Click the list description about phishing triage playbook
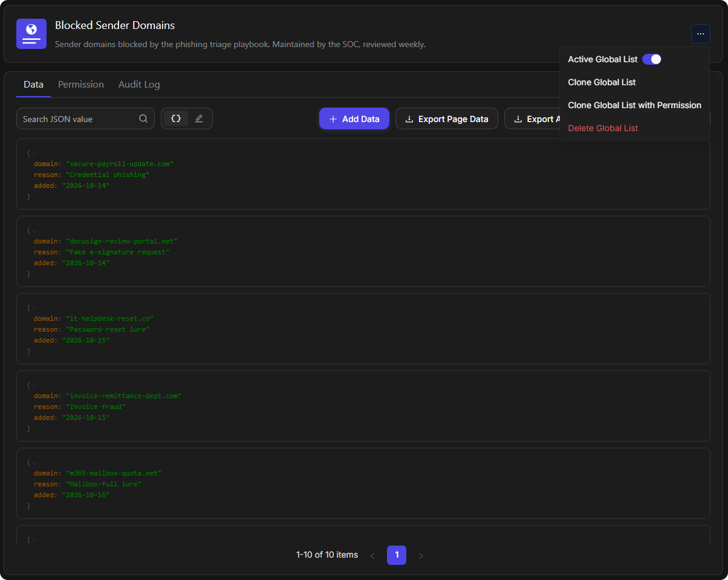This screenshot has width=728, height=580. pos(241,44)
